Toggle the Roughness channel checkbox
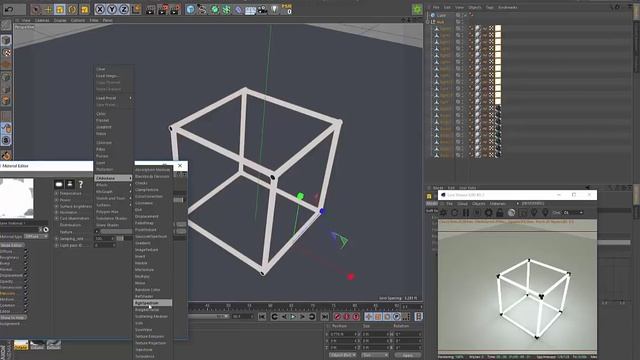The height and width of the screenshot is (360, 640). click(x=26, y=258)
